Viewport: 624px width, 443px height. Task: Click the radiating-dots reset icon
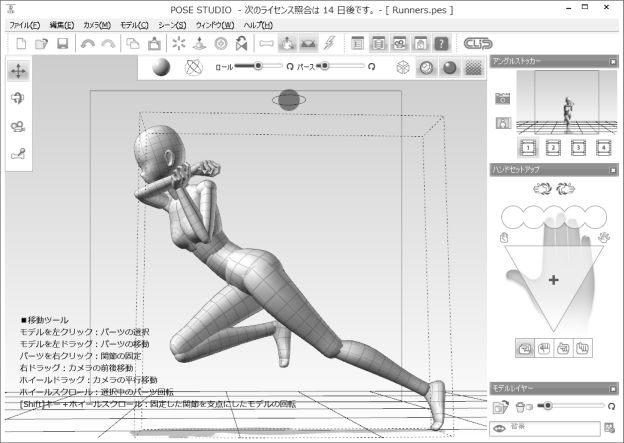point(179,43)
